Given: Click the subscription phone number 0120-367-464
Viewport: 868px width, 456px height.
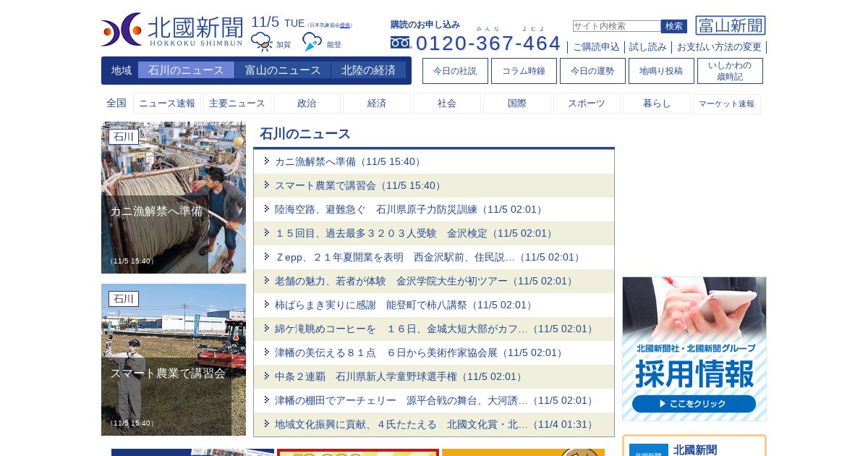Looking at the screenshot, I should point(488,43).
